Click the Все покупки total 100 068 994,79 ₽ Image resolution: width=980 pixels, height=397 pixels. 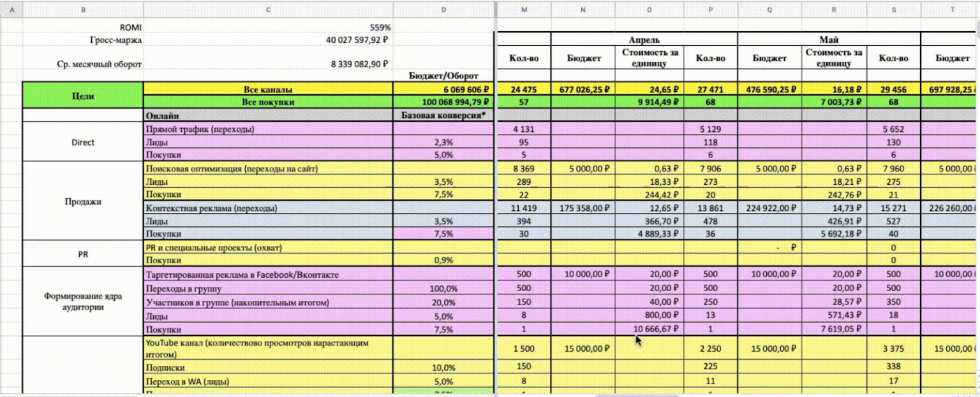click(444, 102)
